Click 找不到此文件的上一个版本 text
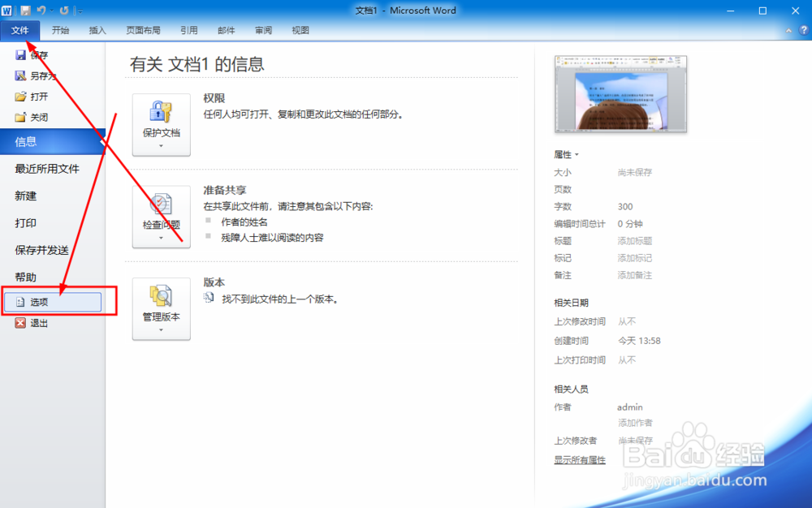Viewport: 812px width, 508px height. 280,299
